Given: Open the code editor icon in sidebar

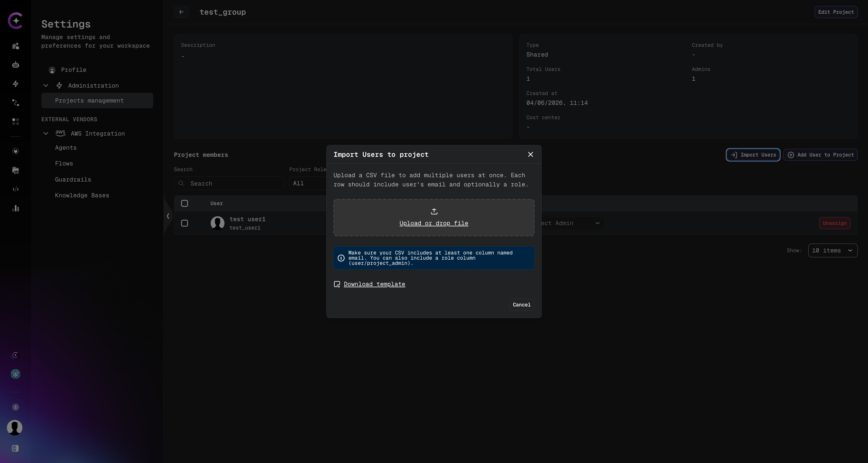Looking at the screenshot, I should point(15,189).
